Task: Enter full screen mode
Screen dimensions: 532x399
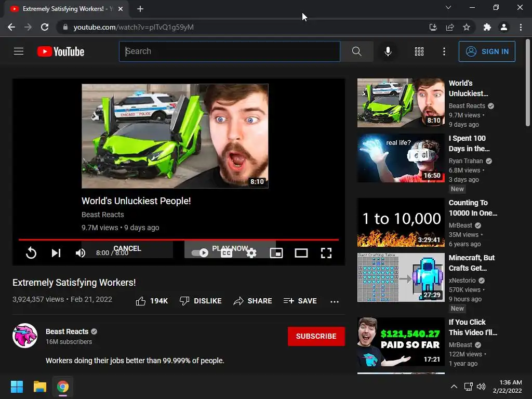Action: pos(326,253)
